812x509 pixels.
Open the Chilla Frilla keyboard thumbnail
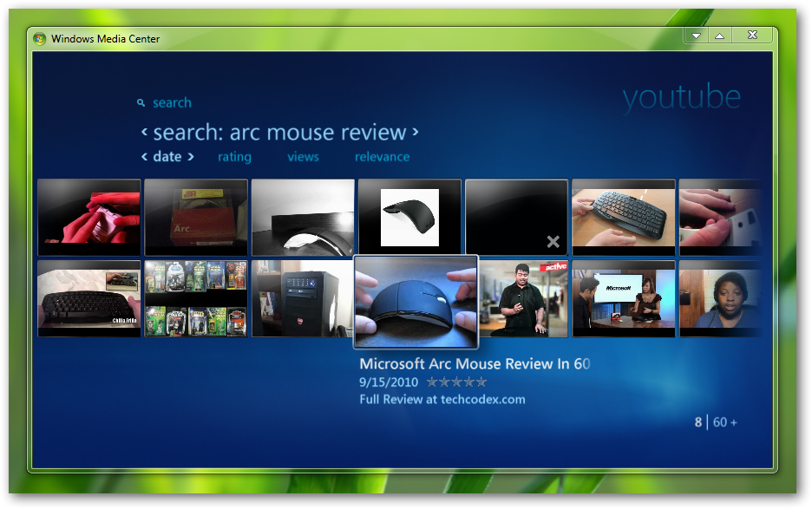tap(89, 299)
